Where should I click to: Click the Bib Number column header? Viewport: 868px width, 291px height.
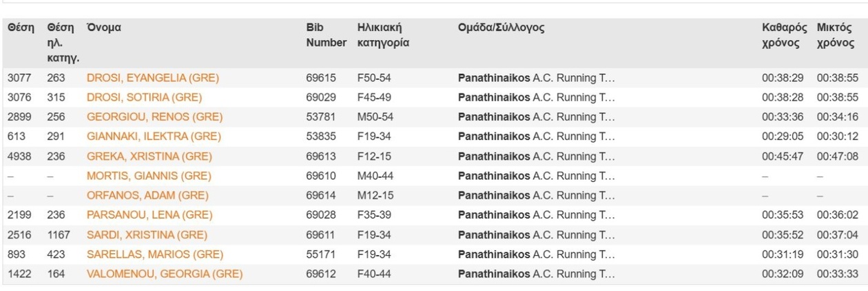coord(326,35)
